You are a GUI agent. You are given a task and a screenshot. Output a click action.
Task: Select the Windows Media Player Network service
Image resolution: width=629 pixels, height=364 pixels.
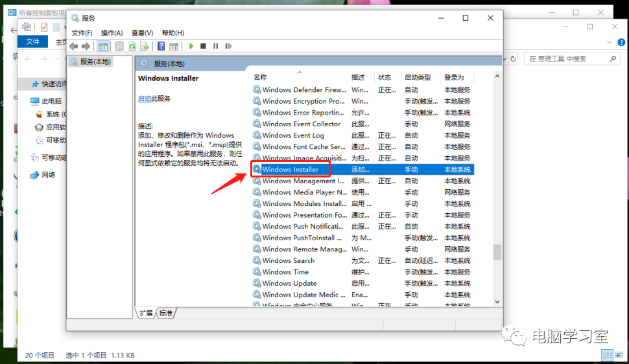pos(362,192)
